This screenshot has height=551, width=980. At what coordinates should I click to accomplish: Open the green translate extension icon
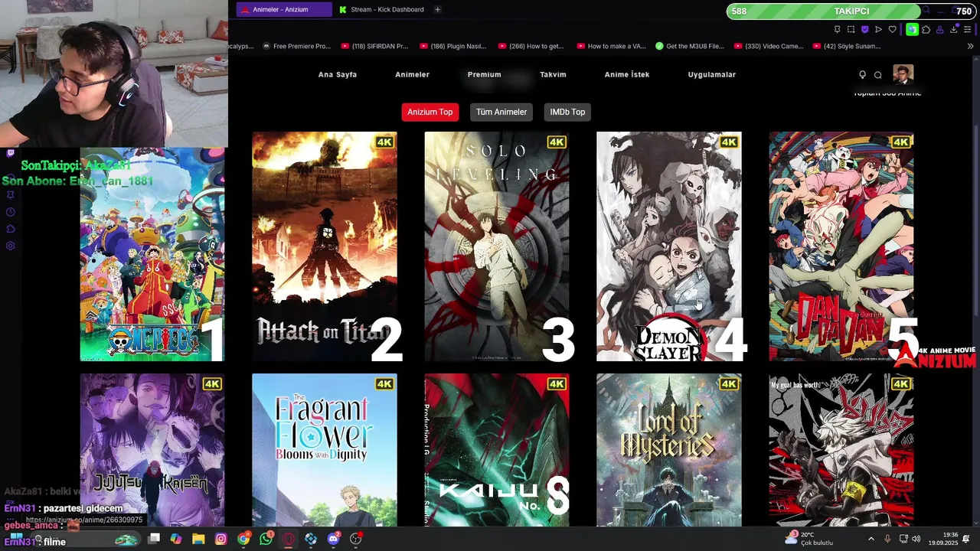(912, 29)
